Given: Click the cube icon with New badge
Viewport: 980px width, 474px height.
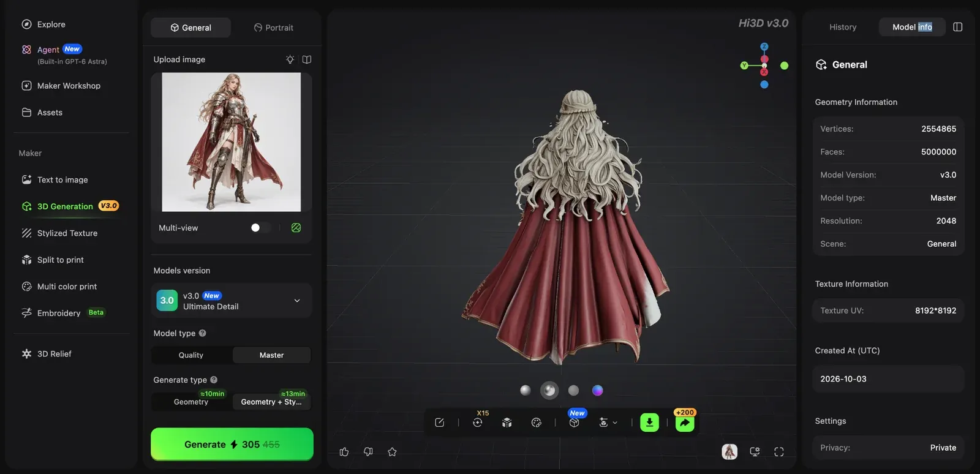Looking at the screenshot, I should (574, 423).
